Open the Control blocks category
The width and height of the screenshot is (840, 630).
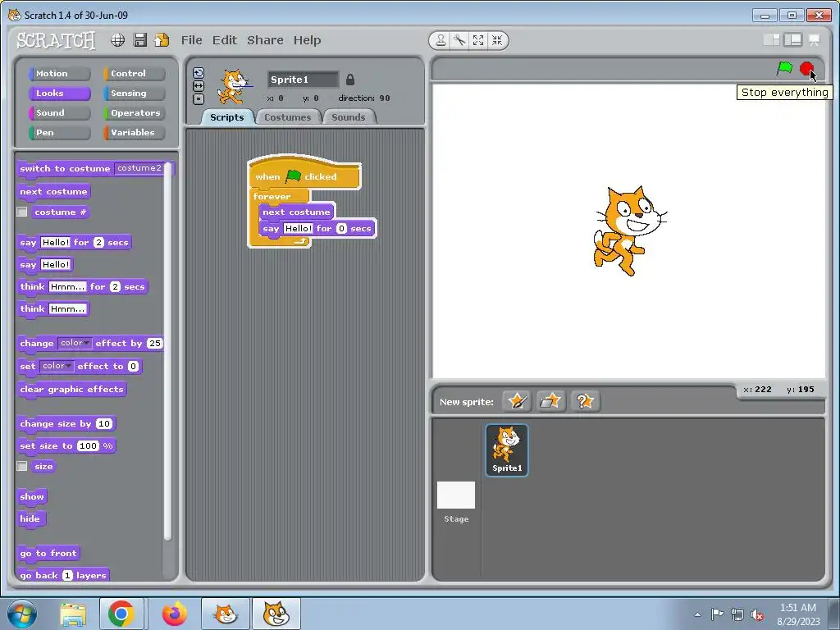pos(134,73)
